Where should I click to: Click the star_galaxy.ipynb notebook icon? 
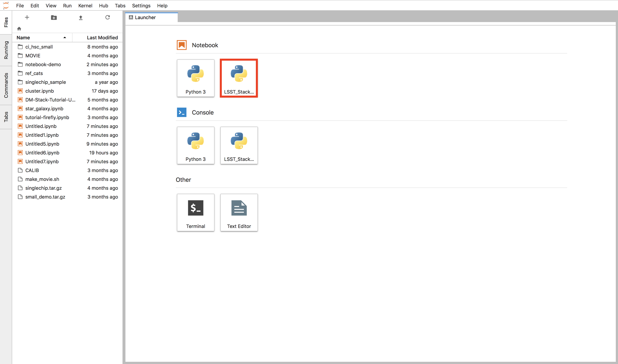coord(20,108)
